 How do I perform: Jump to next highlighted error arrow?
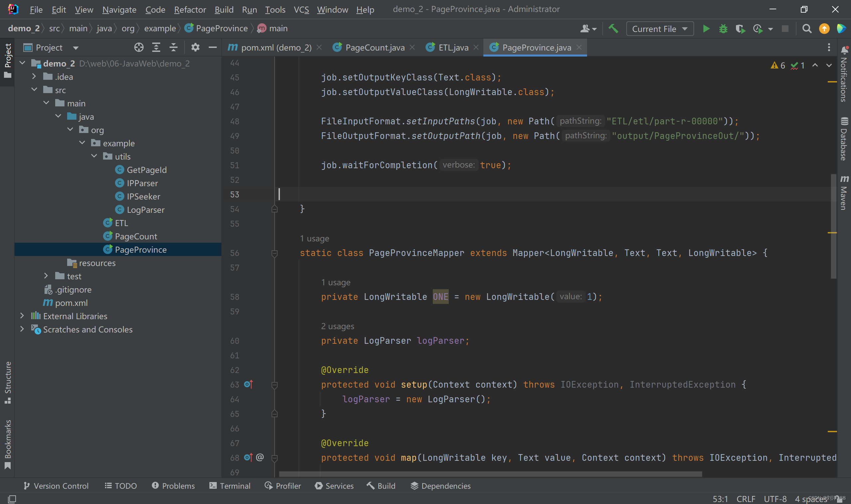pos(829,65)
